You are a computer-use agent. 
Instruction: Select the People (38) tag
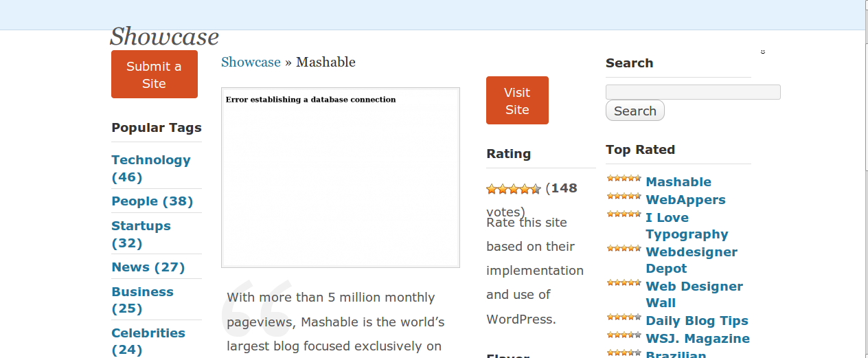tap(152, 201)
